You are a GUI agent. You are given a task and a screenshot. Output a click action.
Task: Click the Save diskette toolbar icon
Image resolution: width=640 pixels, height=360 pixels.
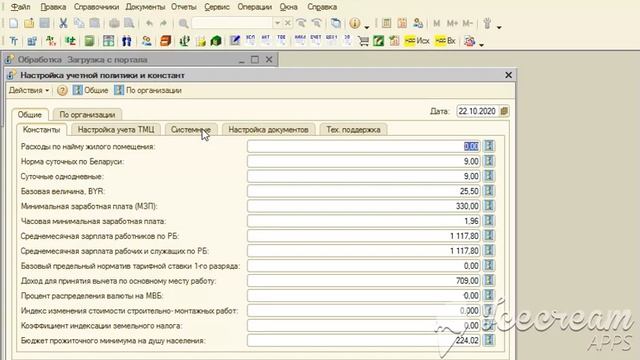click(x=44, y=23)
